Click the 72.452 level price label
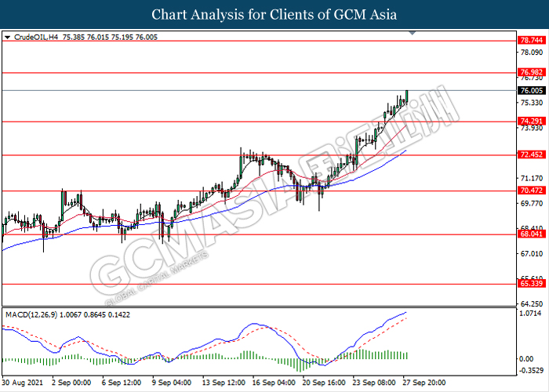Screen dimensions: 549x392 point(531,154)
